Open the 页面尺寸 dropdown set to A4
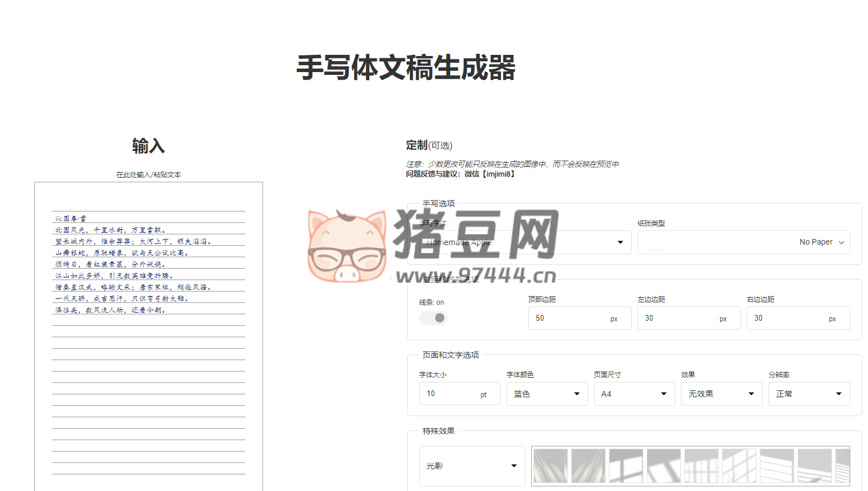Screen dimensions: 868x491 coord(634,393)
